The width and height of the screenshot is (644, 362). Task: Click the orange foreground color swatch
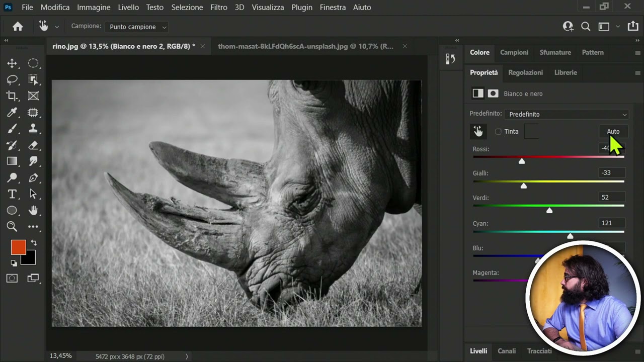19,247
